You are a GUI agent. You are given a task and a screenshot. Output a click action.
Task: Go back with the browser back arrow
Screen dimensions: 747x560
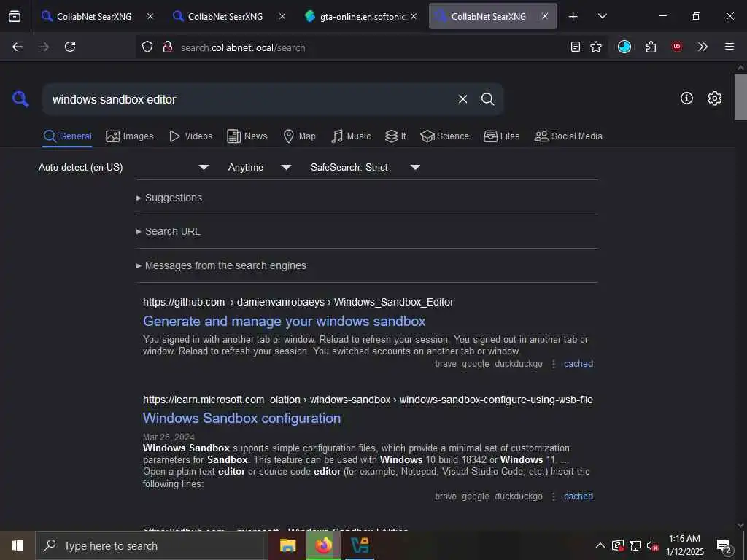pyautogui.click(x=18, y=47)
